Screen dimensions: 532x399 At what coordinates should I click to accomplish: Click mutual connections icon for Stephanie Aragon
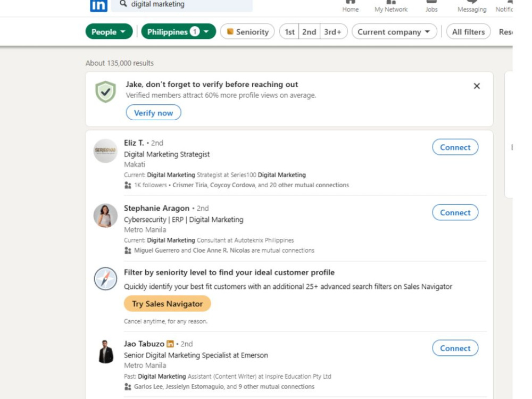[x=128, y=251]
